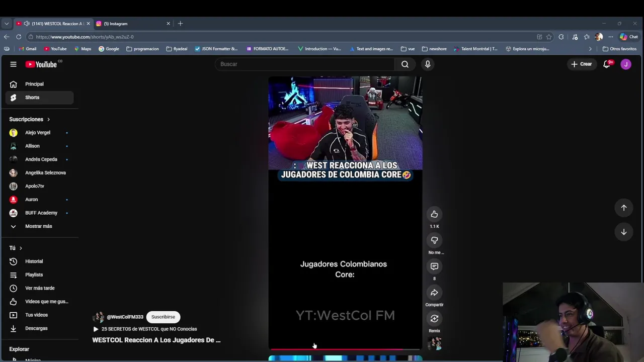644x362 pixels.
Task: Like the short with thumbs up
Action: tap(434, 214)
